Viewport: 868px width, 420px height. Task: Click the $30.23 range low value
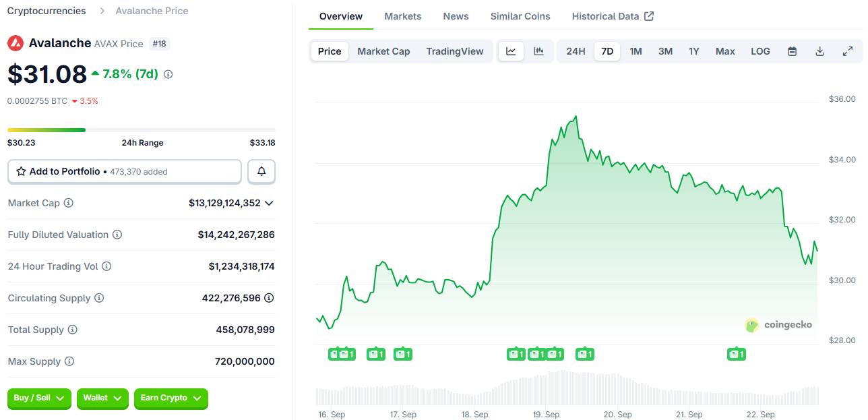point(22,143)
